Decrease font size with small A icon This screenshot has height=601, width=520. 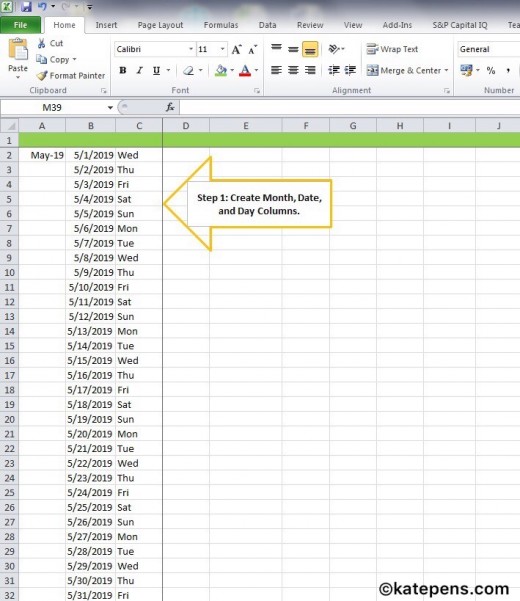click(253, 49)
